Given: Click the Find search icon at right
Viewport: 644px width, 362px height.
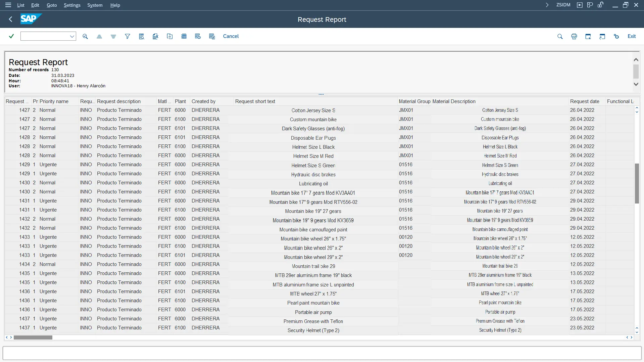Looking at the screenshot, I should (x=560, y=36).
